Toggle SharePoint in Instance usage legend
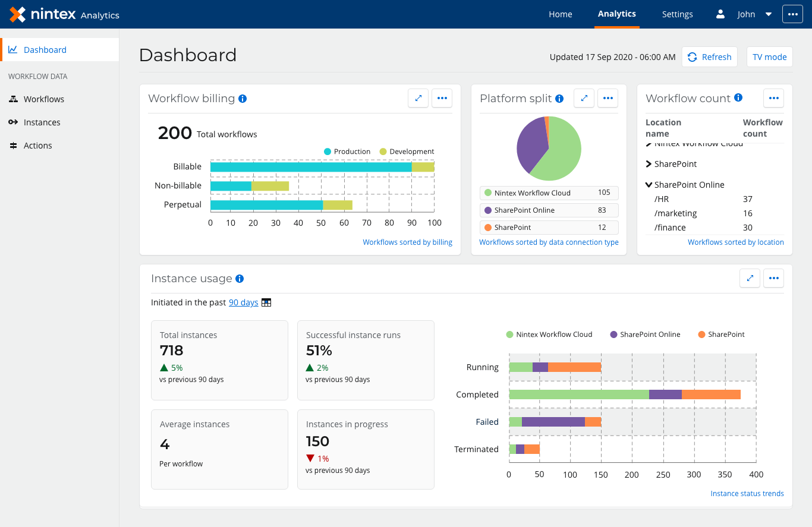 (721, 334)
